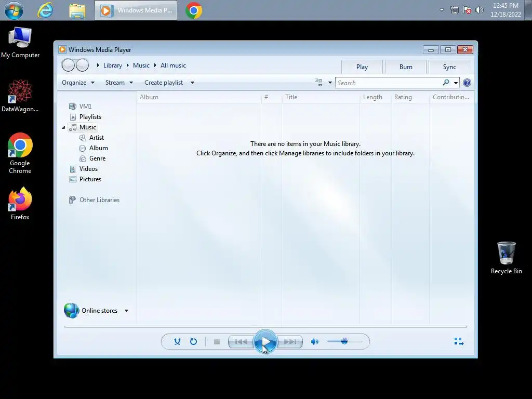Viewport: 532px width, 399px height.
Task: Toggle repeat in the playback controls
Action: tap(193, 342)
